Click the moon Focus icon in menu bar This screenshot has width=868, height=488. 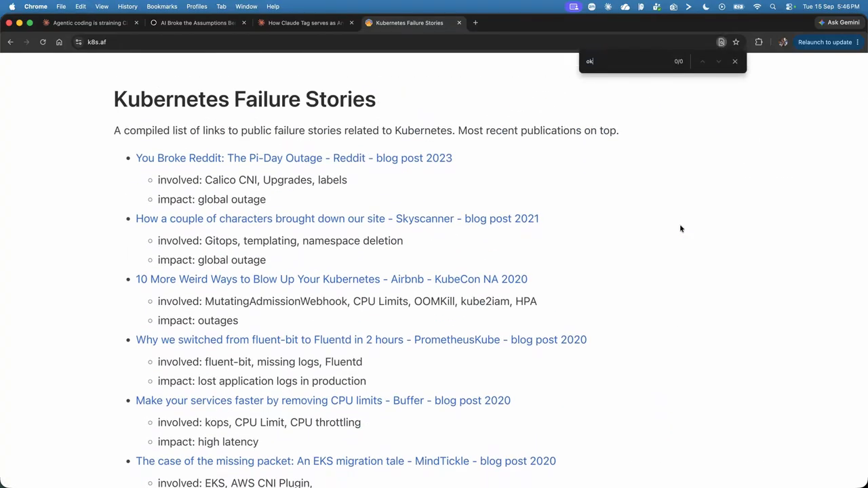(706, 6)
